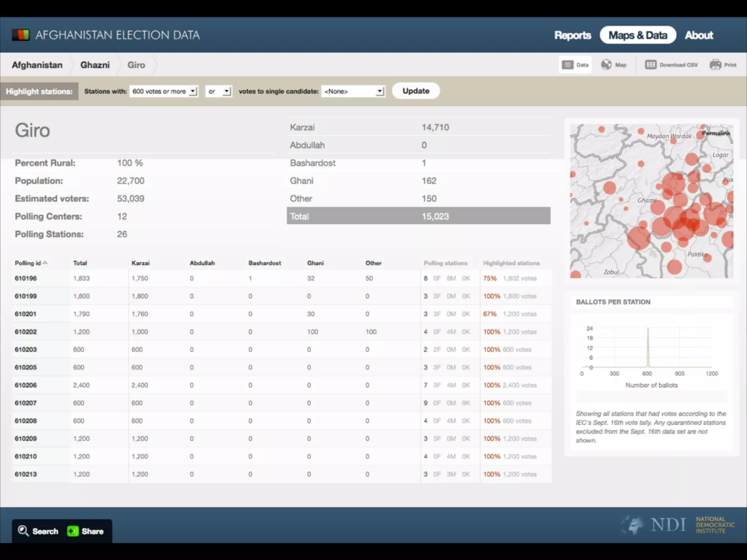Viewport: 747px width, 560px height.
Task: Switch to Data view icon
Action: [568, 65]
